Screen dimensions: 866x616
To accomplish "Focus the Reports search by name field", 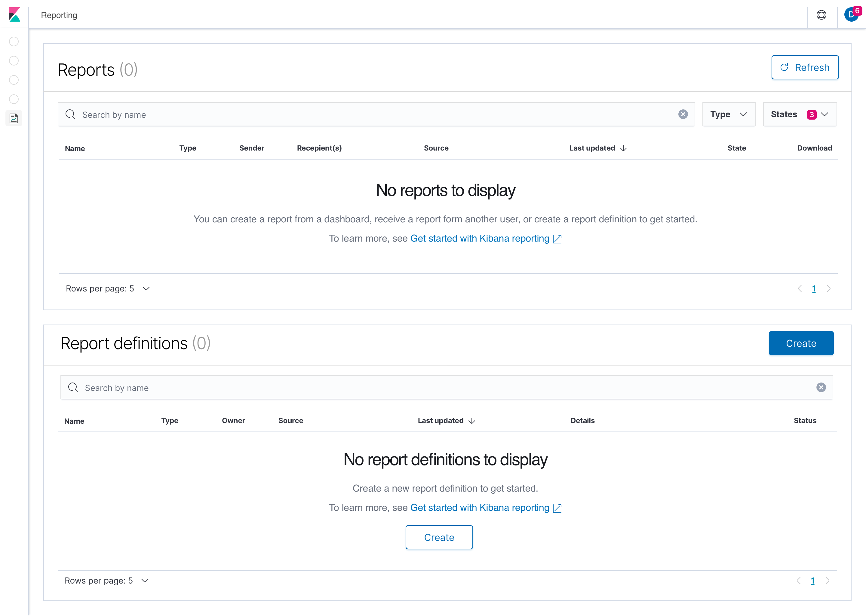I will point(376,114).
